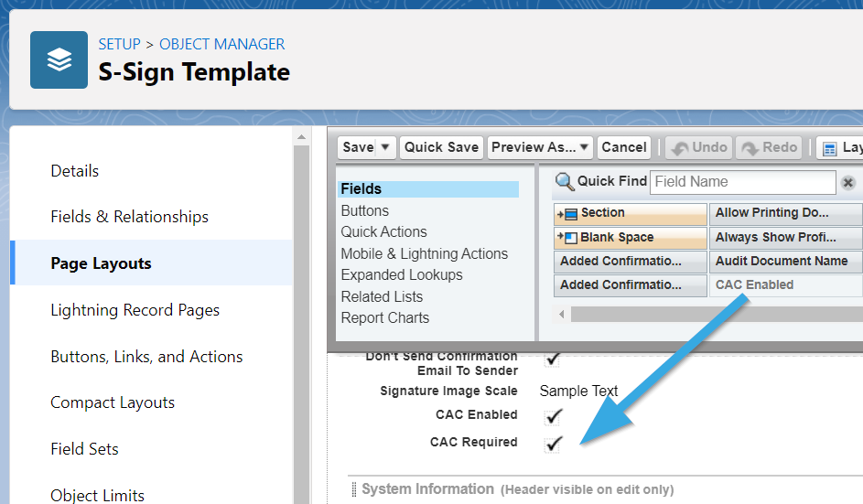This screenshot has width=863, height=504.
Task: Click the Quick Save button
Action: pyautogui.click(x=441, y=147)
